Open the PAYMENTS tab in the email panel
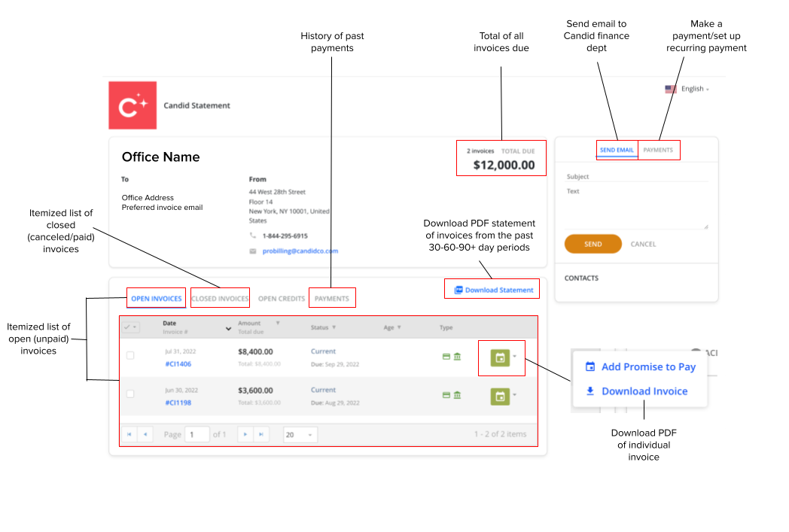The image size is (789, 532). tap(659, 150)
